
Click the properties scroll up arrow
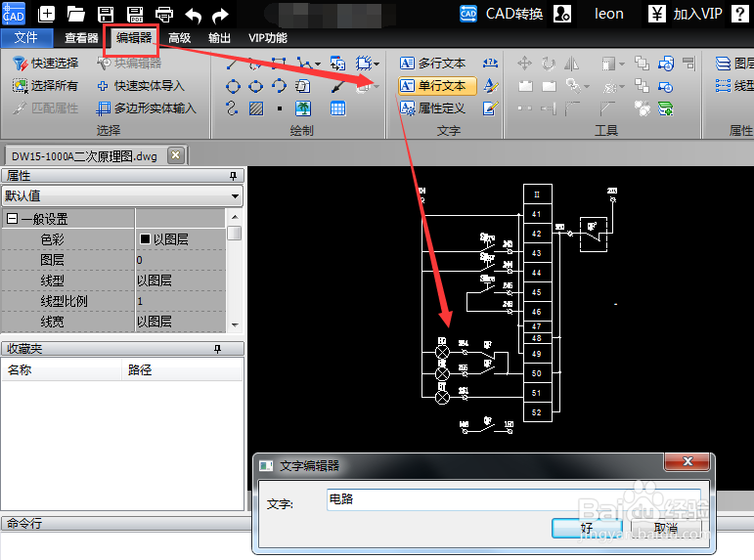click(x=235, y=217)
